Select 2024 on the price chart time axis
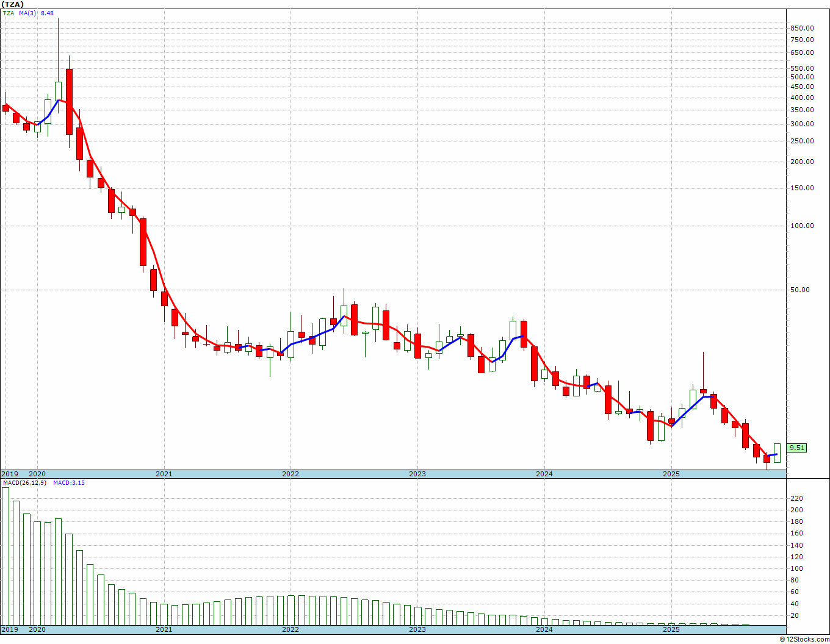The image size is (830, 644). tap(544, 474)
